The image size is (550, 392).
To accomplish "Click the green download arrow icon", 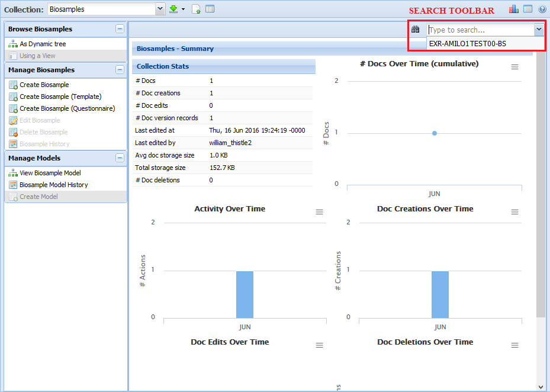I will pos(173,9).
